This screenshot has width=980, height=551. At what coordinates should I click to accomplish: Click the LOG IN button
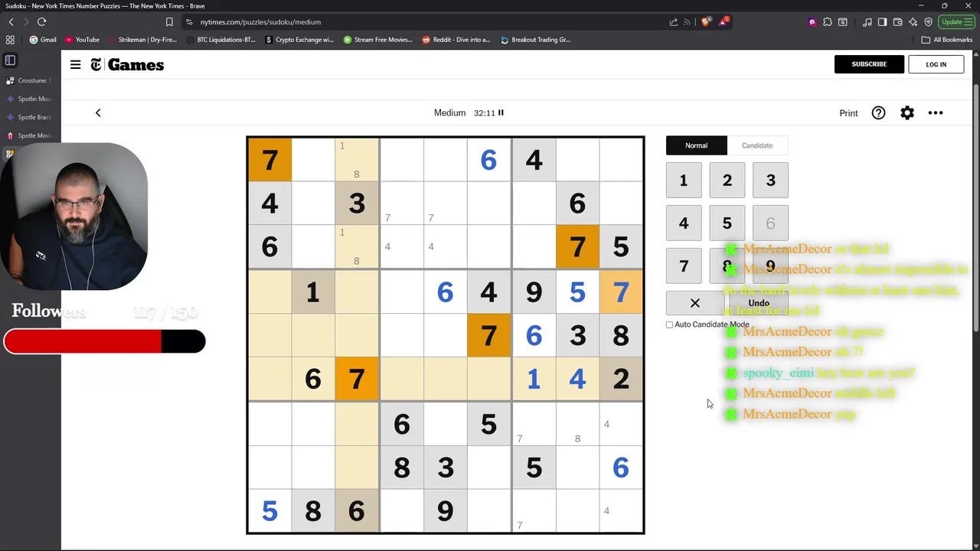pyautogui.click(x=936, y=64)
